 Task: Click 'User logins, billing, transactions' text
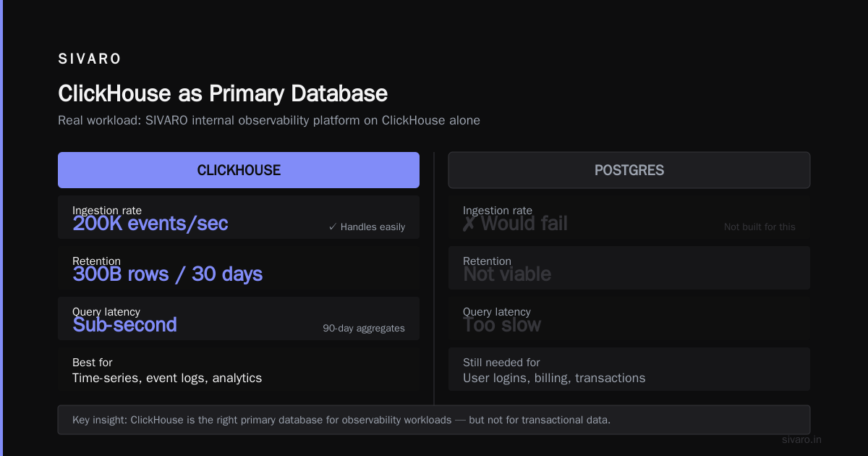554,378
